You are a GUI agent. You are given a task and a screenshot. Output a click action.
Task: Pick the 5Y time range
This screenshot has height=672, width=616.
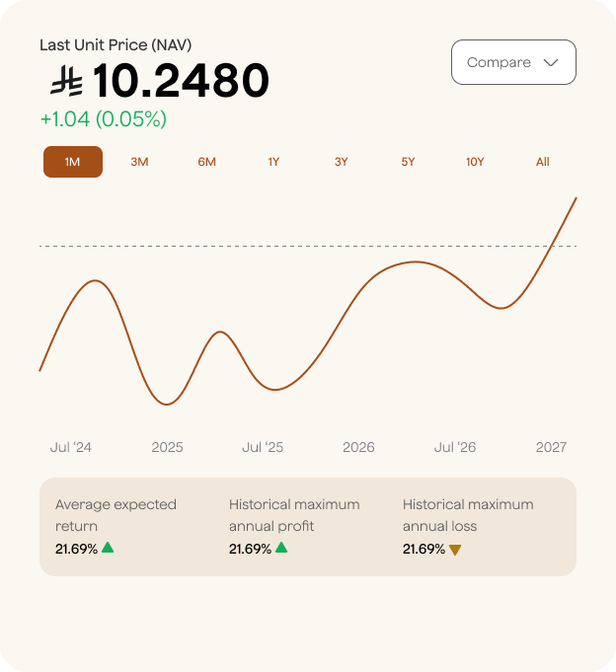coord(408,162)
